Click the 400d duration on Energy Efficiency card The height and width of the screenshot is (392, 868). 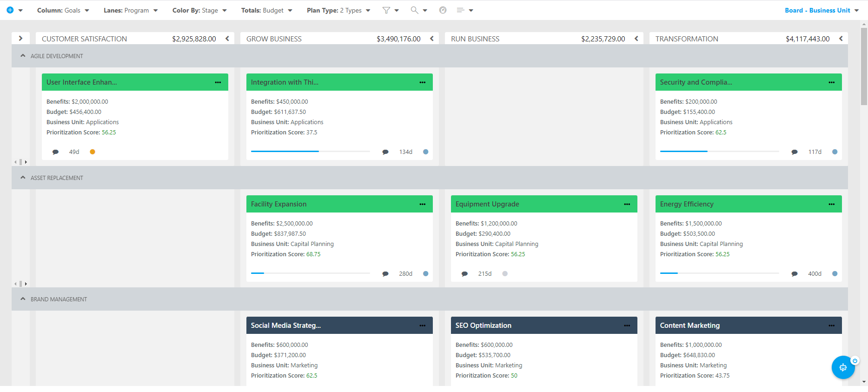(x=815, y=274)
